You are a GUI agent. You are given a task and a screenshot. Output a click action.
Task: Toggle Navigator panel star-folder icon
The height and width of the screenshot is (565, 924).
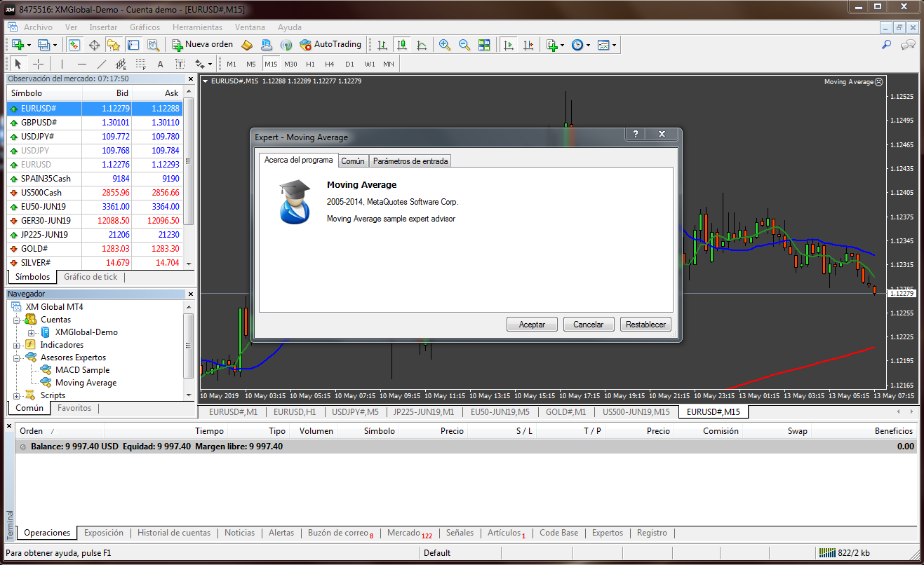(114, 44)
